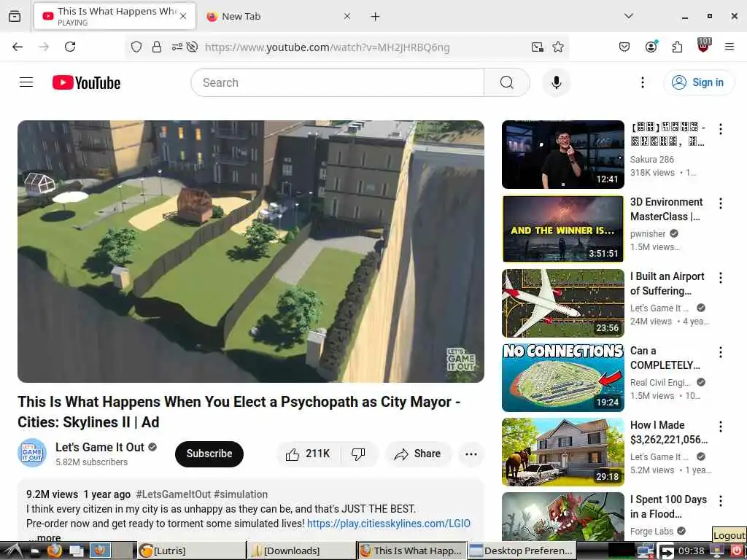
Task: Show tracking protection shield info
Action: click(x=136, y=47)
